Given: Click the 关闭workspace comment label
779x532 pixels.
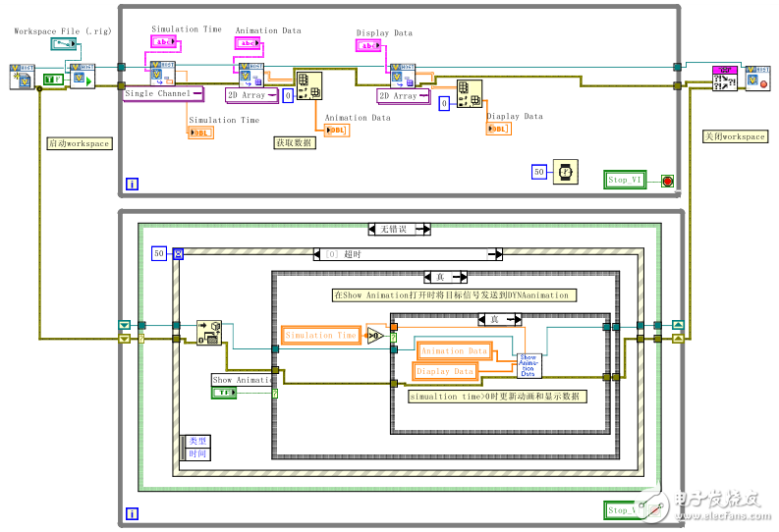Looking at the screenshot, I should click(x=734, y=136).
